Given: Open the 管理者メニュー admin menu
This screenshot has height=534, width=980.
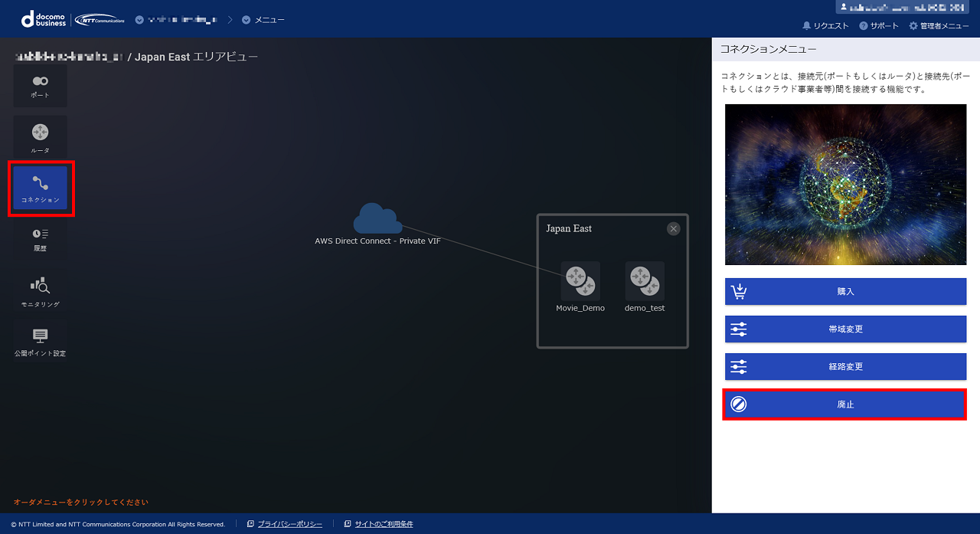Looking at the screenshot, I should pyautogui.click(x=939, y=26).
